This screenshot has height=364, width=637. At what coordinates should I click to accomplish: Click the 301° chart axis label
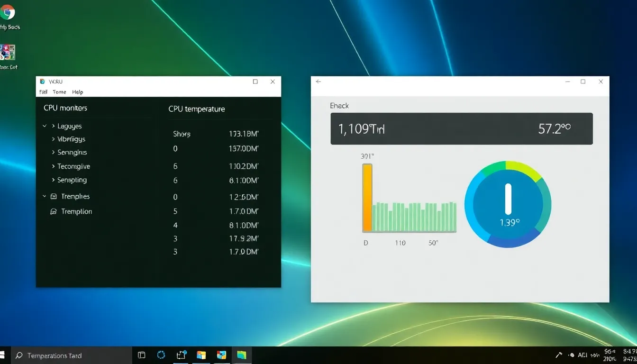(367, 156)
